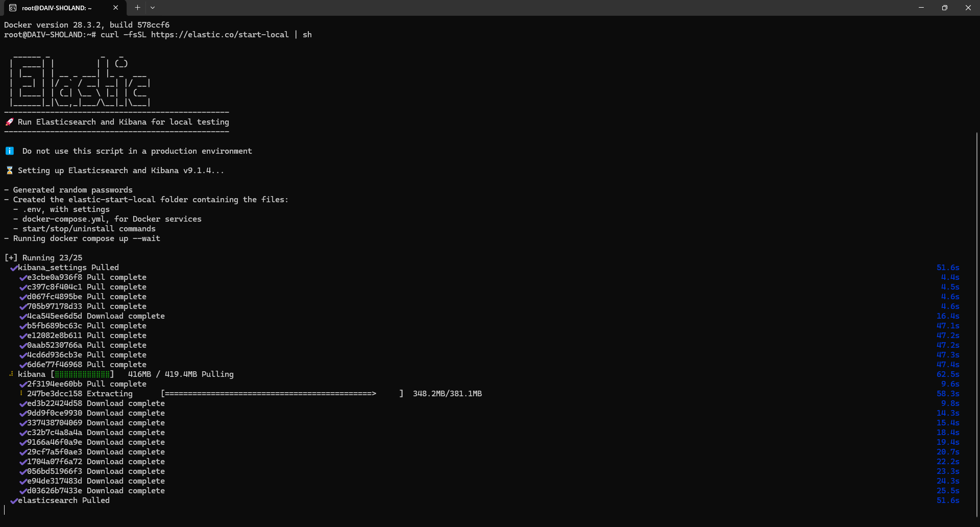Click the '416MB / 419.4MB Pulling' text
Image resolution: width=980 pixels, height=527 pixels.
(x=181, y=374)
